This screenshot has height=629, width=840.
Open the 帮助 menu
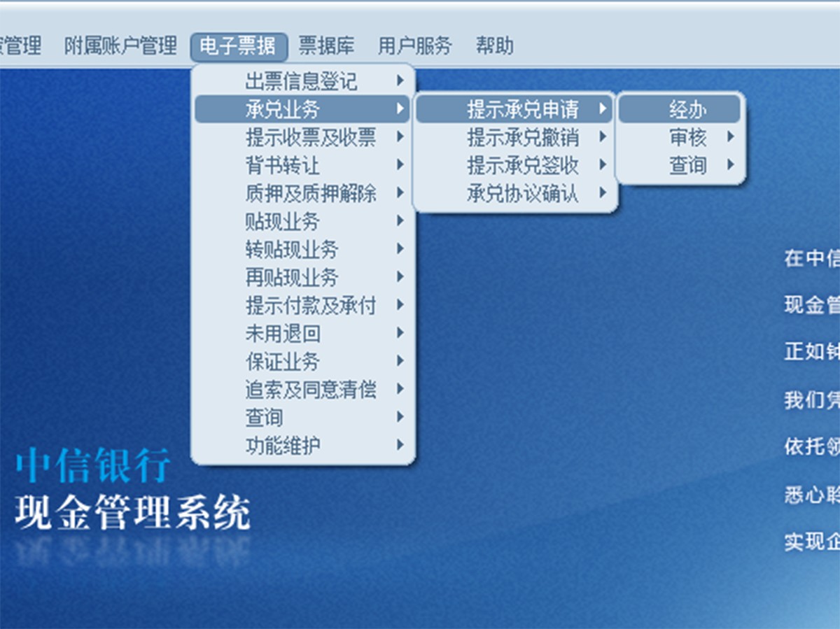click(494, 47)
